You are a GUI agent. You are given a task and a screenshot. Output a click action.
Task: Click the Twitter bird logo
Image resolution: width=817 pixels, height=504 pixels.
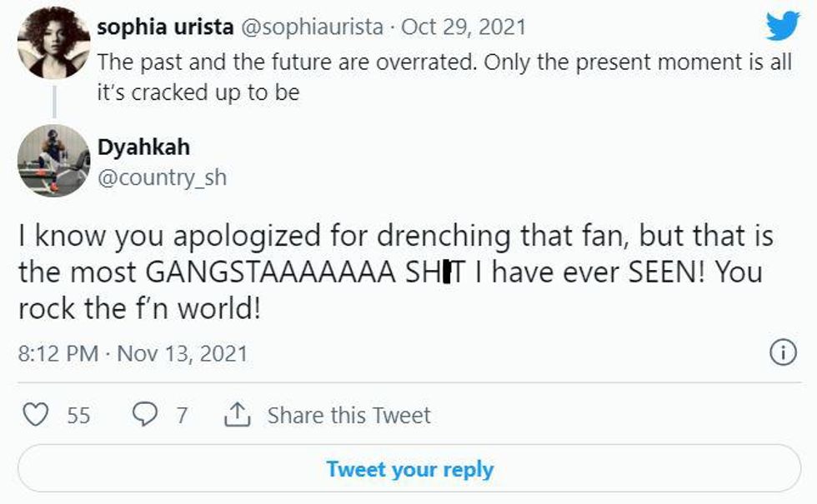pos(782,27)
